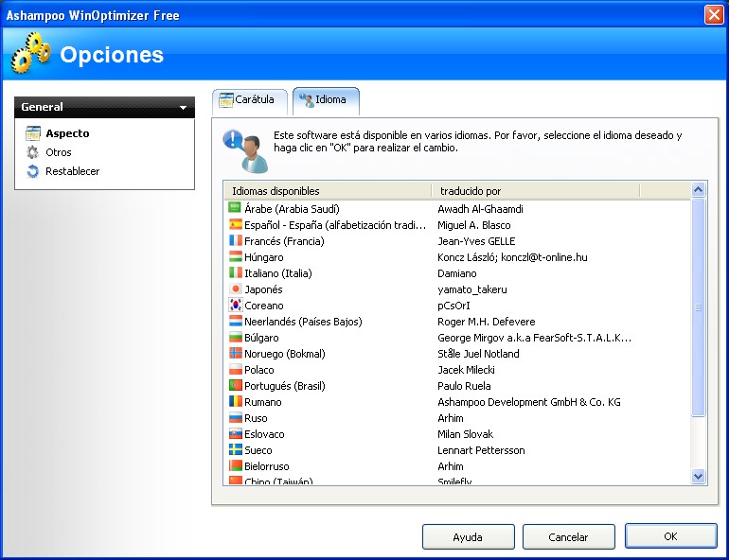Choose Búlgaro language
The width and height of the screenshot is (729, 560).
pyautogui.click(x=261, y=338)
